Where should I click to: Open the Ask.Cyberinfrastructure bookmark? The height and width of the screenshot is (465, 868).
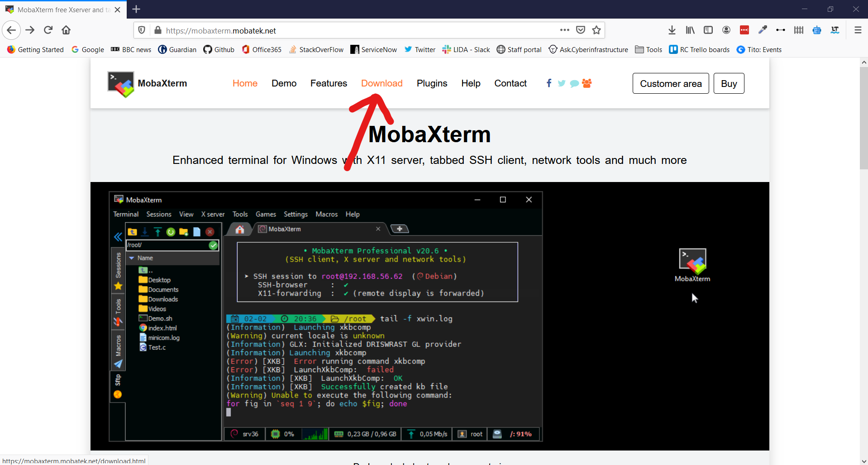[588, 49]
